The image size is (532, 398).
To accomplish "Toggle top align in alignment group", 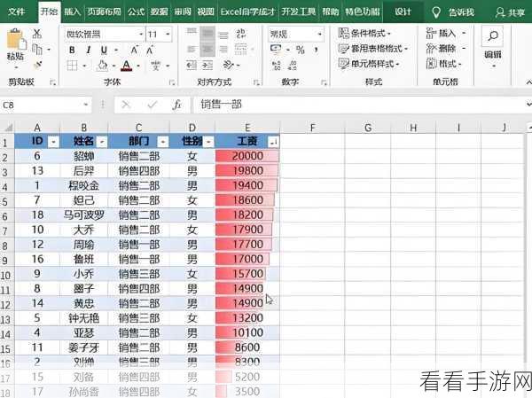I will coord(192,33).
